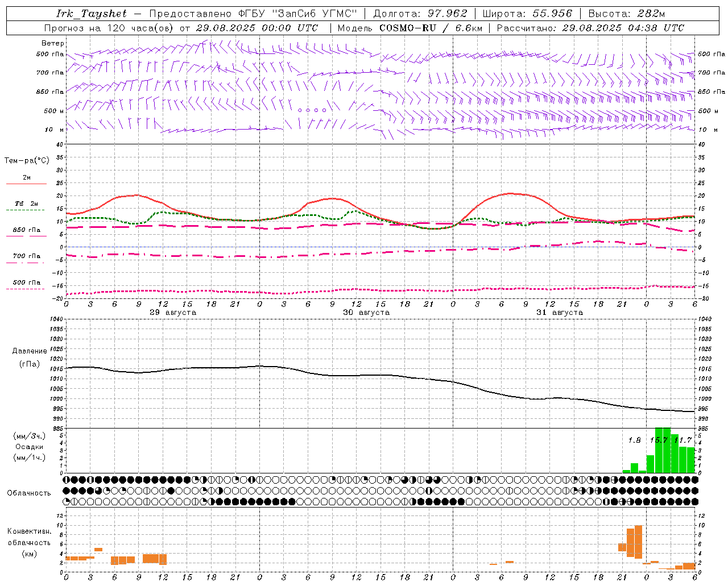Click the Тем-ра(°C) panel label
This screenshot has width=728, height=582.
pos(27,161)
